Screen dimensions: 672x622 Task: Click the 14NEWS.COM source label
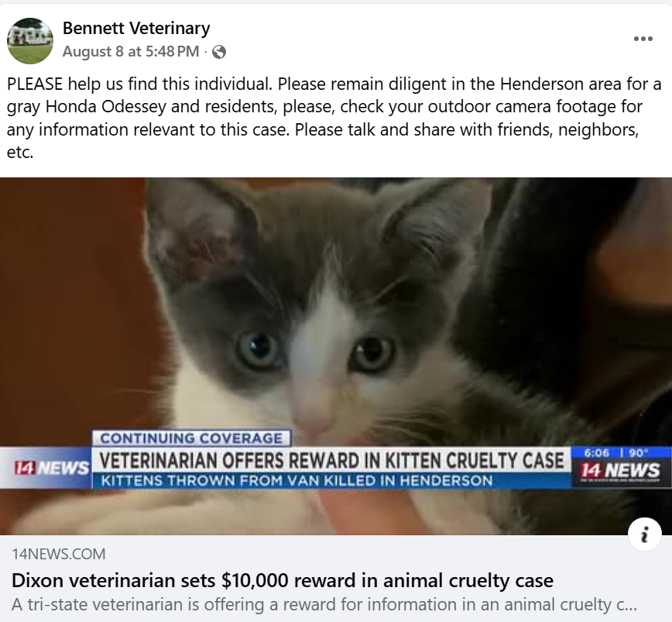[x=59, y=554]
